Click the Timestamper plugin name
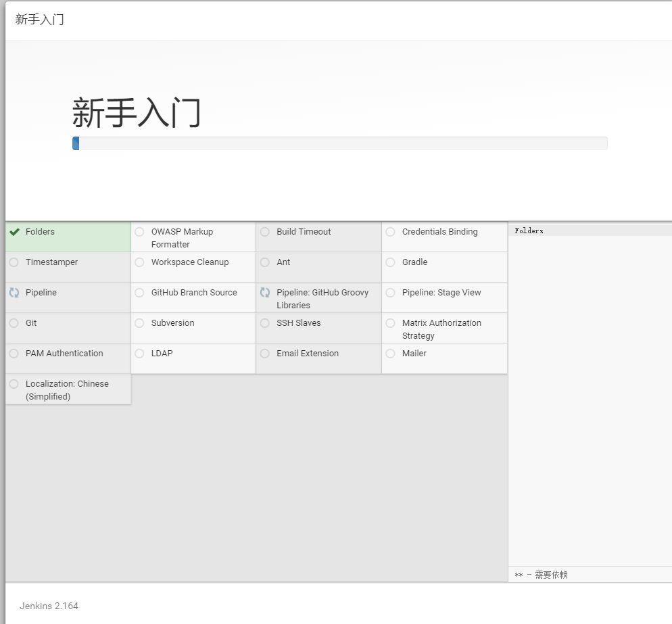Viewport: 672px width, 624px height. tap(52, 262)
